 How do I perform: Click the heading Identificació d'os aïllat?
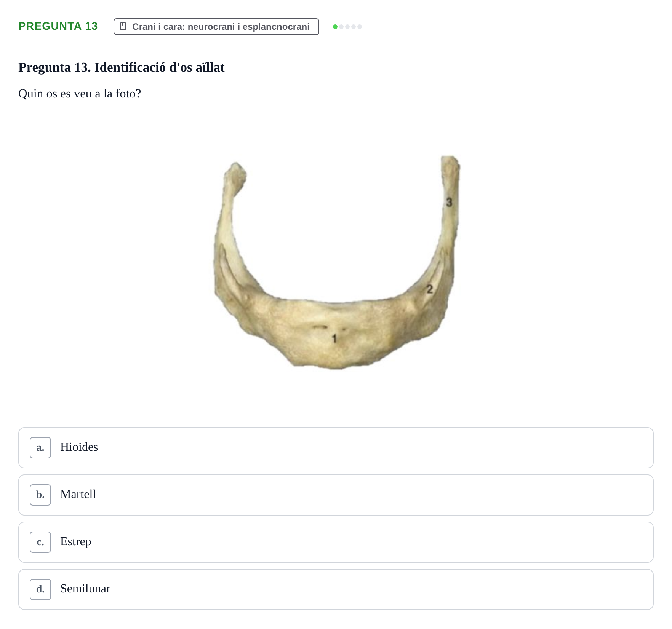click(x=122, y=67)
